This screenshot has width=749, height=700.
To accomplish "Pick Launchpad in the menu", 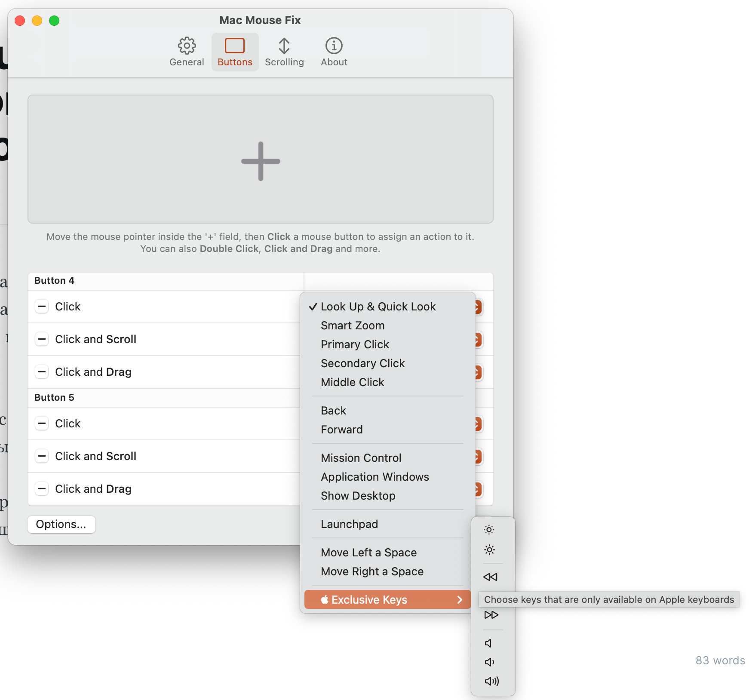I will tap(387, 524).
